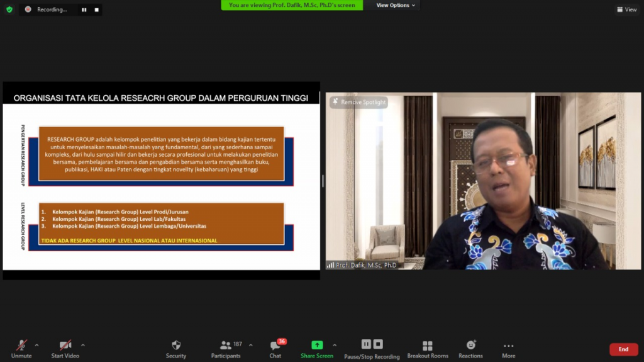Start video with the camera button
The width and height of the screenshot is (644, 362).
tap(65, 348)
